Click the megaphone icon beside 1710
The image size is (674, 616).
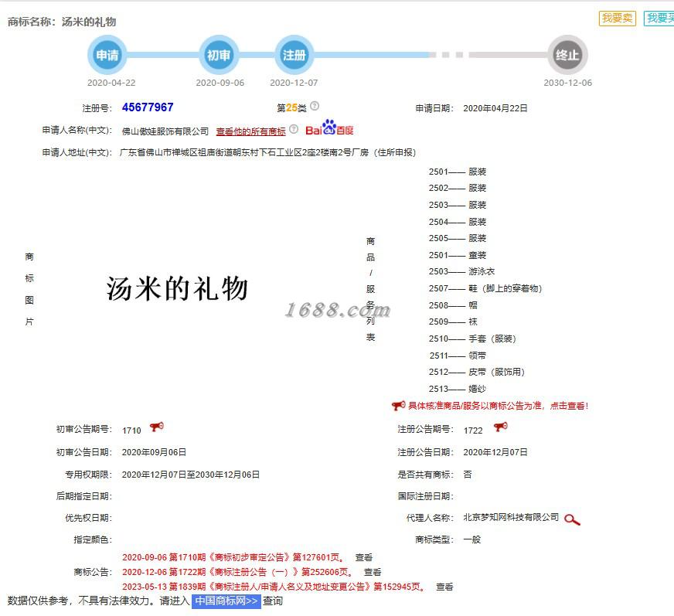[156, 427]
